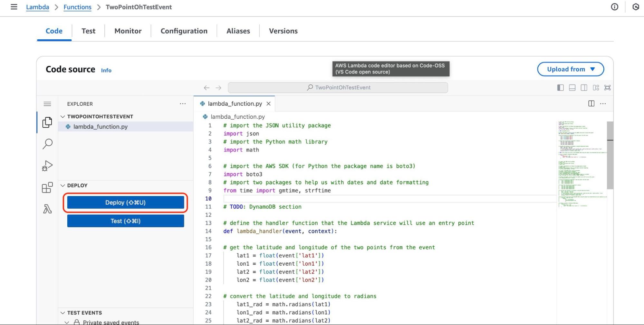Open the Extensions view icon
644x325 pixels.
pyautogui.click(x=47, y=187)
